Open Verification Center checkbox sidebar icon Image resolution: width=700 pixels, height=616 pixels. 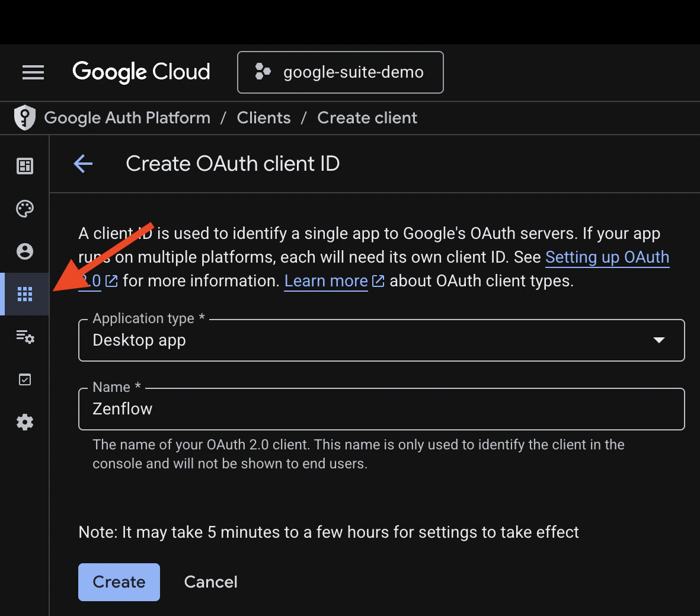[x=25, y=379]
